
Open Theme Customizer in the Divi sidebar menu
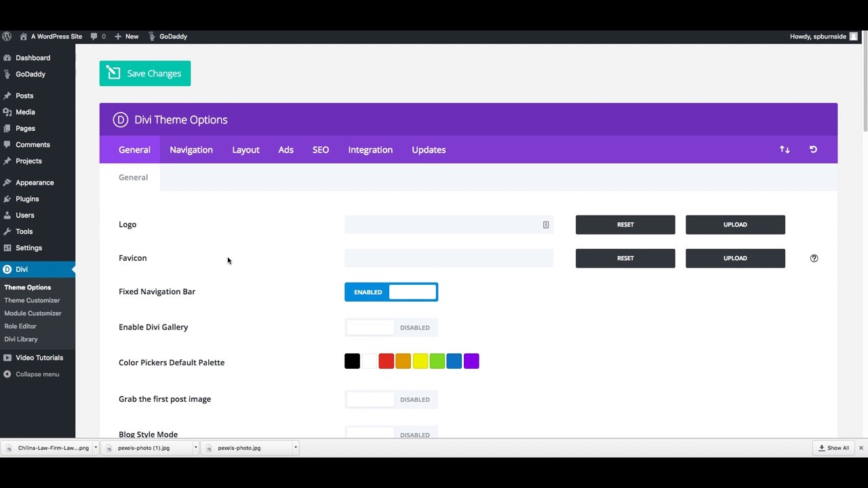(x=32, y=300)
